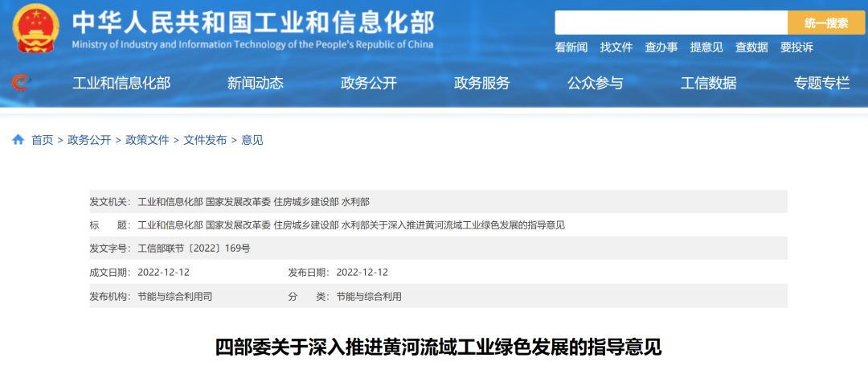Screen dimensions: 868x366
Task: Open the 工业和信息化部 menu item
Action: click(x=121, y=83)
